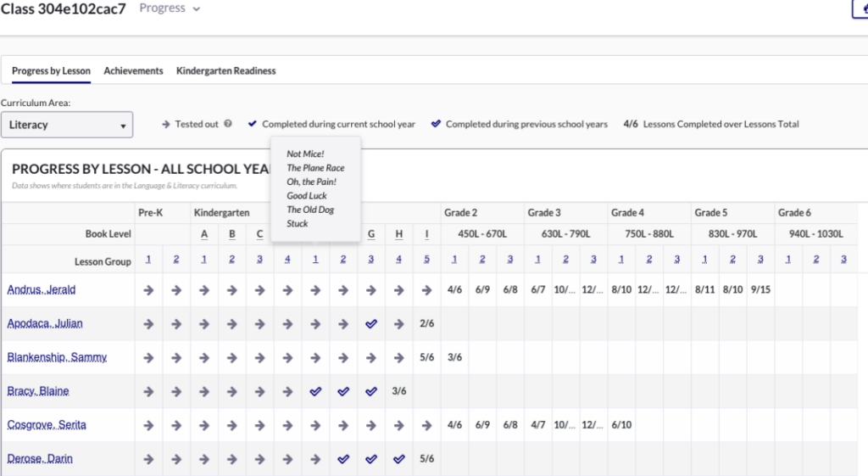The image size is (868, 476).
Task: Open student Cosgrove, Serita's link
Action: (47, 425)
